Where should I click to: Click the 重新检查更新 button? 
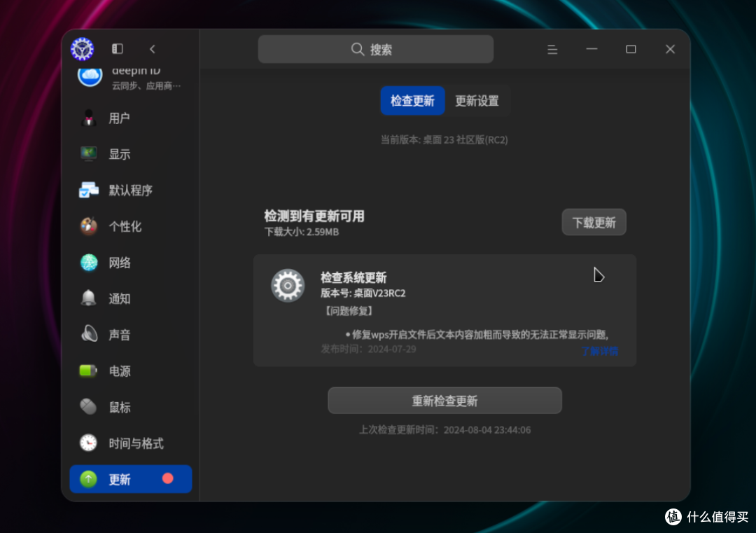pos(444,401)
